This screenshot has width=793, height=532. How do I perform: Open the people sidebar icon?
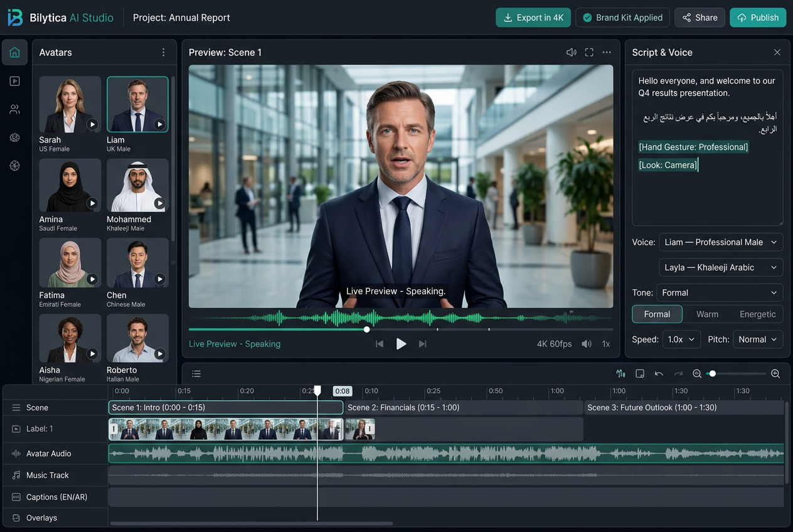click(x=14, y=109)
